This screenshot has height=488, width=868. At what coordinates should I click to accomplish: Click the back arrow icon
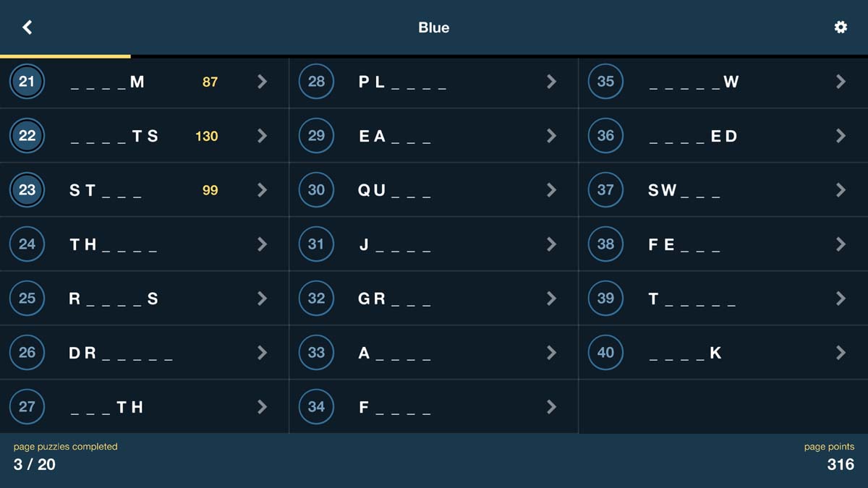point(27,27)
